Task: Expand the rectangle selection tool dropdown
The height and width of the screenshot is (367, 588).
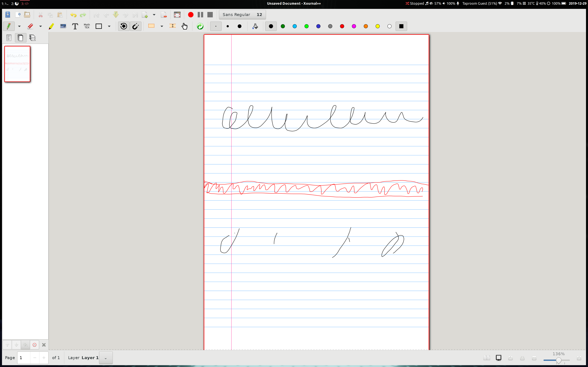Action: (162, 26)
